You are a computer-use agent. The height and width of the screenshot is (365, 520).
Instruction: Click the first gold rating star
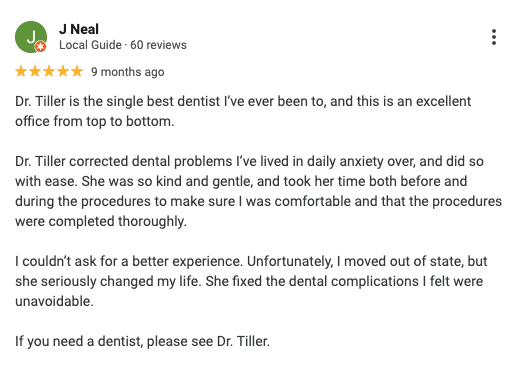[x=21, y=71]
